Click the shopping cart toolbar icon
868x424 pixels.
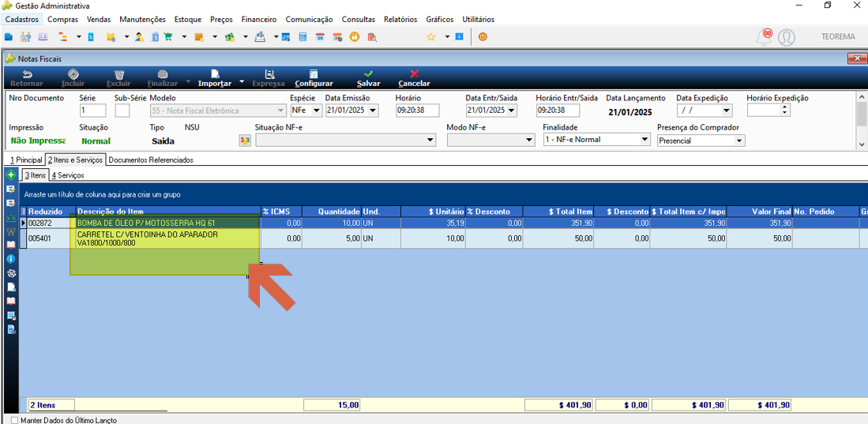point(168,37)
